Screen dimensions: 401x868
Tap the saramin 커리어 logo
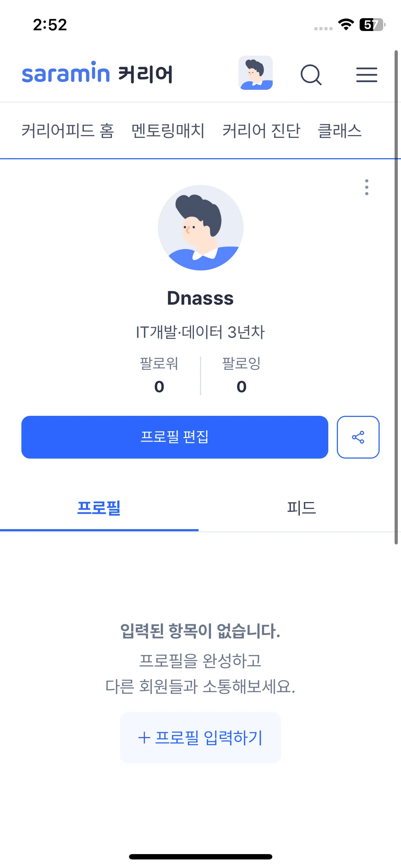tap(97, 73)
